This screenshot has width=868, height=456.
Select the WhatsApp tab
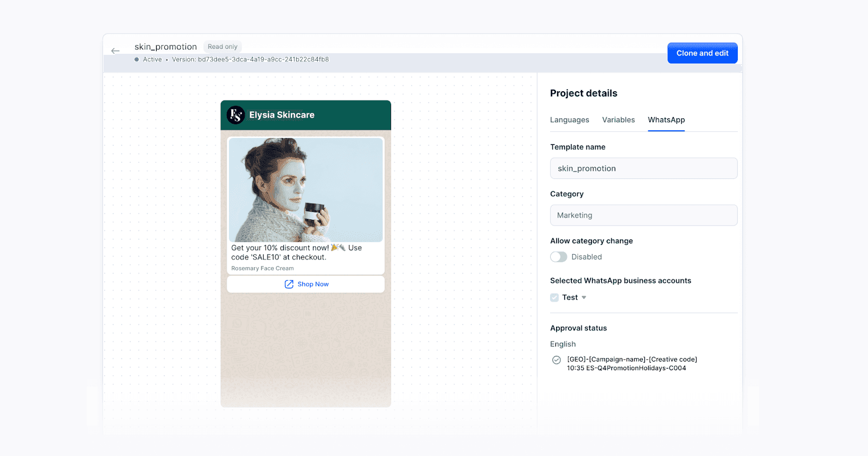pos(666,120)
